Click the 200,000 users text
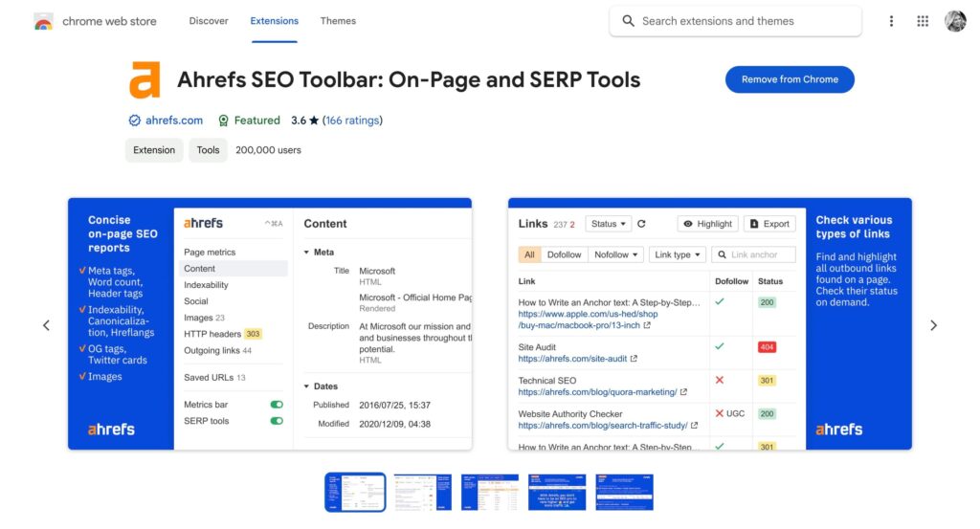The height and width of the screenshot is (529, 980). click(268, 150)
